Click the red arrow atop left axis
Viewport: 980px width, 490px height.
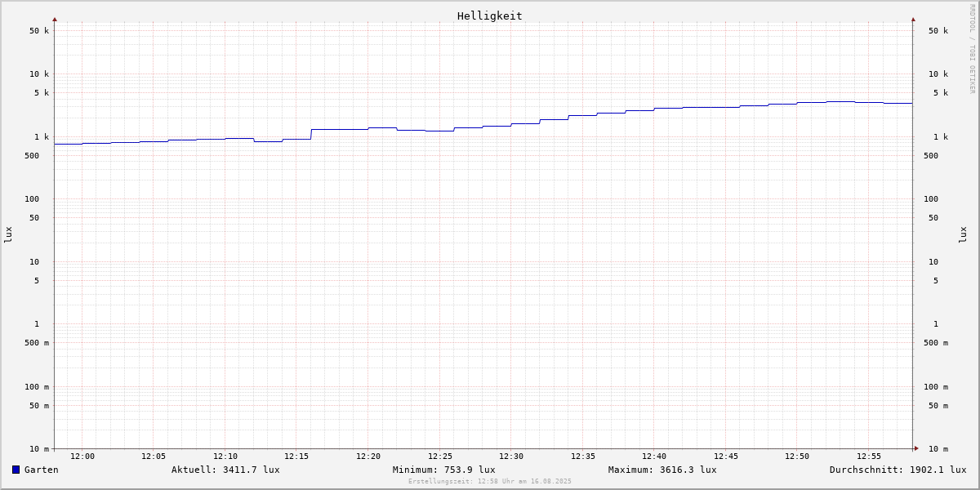coord(55,19)
